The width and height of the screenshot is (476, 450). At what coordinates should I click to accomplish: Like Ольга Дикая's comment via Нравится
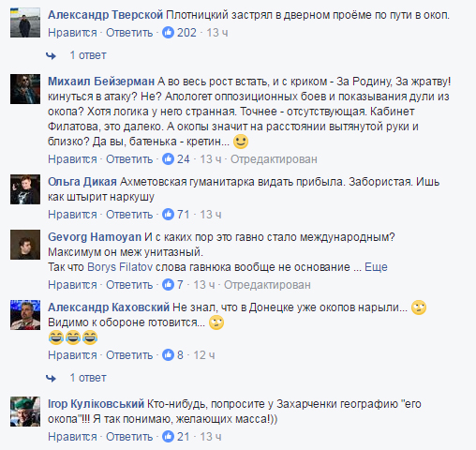(x=72, y=215)
